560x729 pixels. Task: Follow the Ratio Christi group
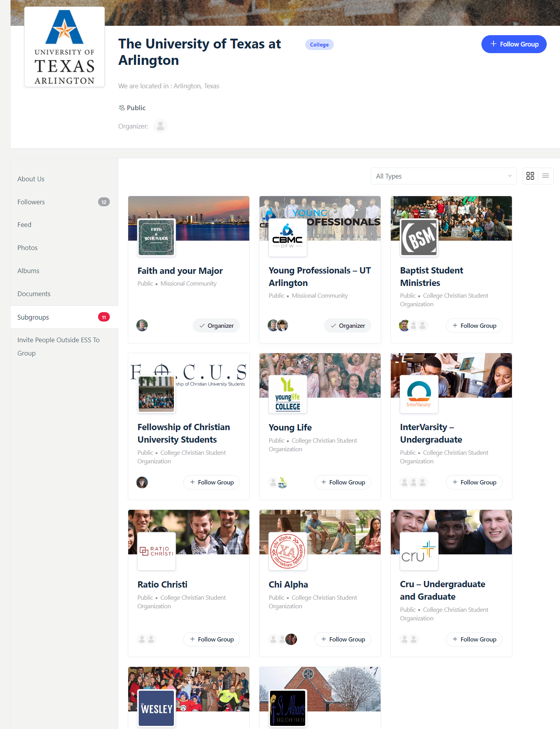pyautogui.click(x=211, y=640)
